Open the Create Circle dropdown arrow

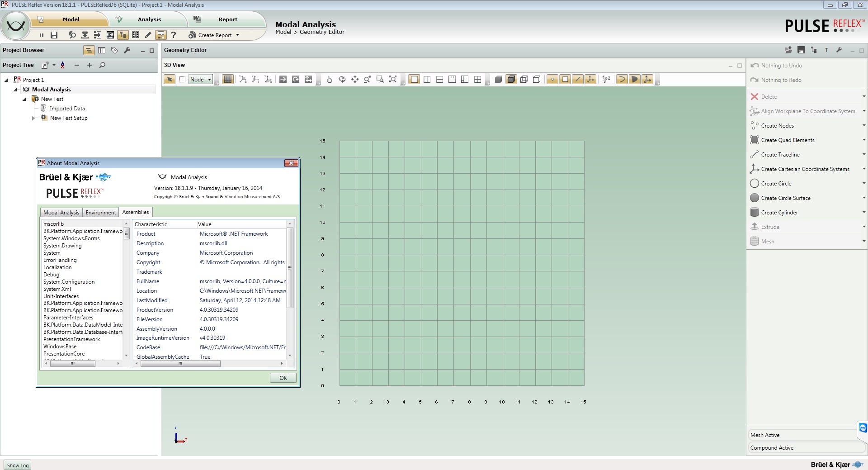pos(863,183)
